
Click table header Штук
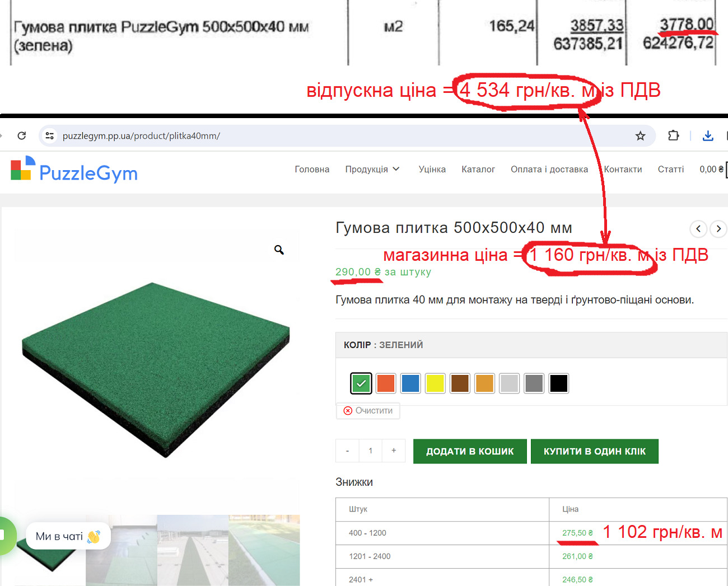pyautogui.click(x=358, y=509)
